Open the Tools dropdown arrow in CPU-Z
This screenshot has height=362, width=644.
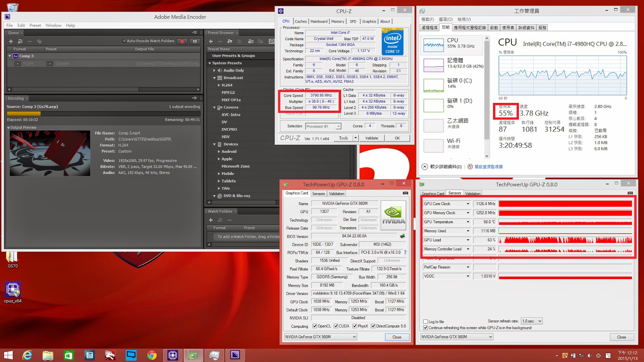tap(355, 138)
